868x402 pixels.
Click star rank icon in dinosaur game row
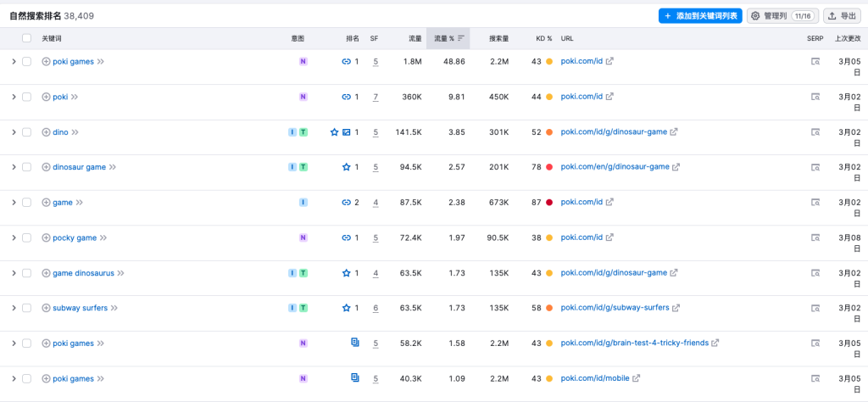(347, 167)
